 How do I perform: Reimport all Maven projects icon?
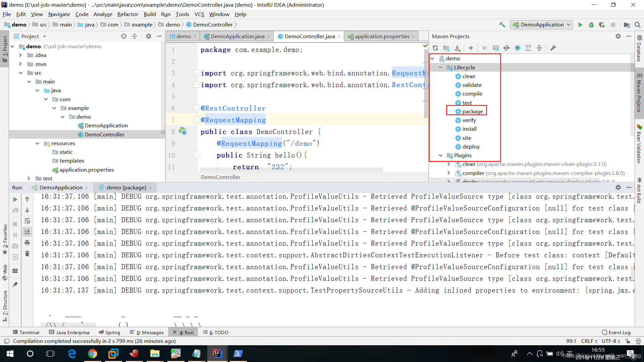435,48
